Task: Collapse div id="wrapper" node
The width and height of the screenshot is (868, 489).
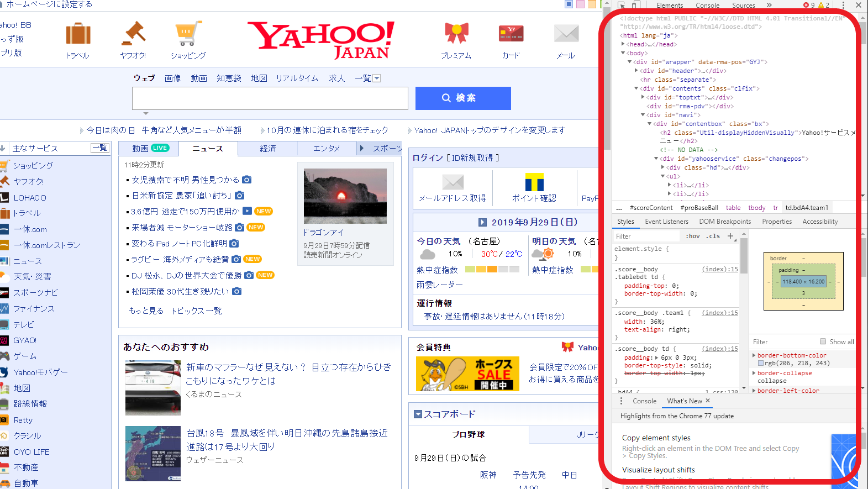Action: pyautogui.click(x=629, y=62)
